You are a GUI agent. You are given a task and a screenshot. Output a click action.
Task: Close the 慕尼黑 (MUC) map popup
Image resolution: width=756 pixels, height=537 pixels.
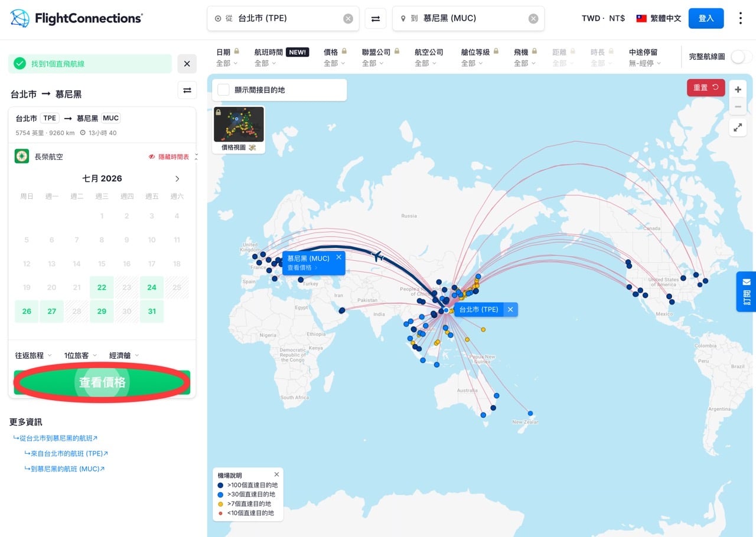coord(339,257)
